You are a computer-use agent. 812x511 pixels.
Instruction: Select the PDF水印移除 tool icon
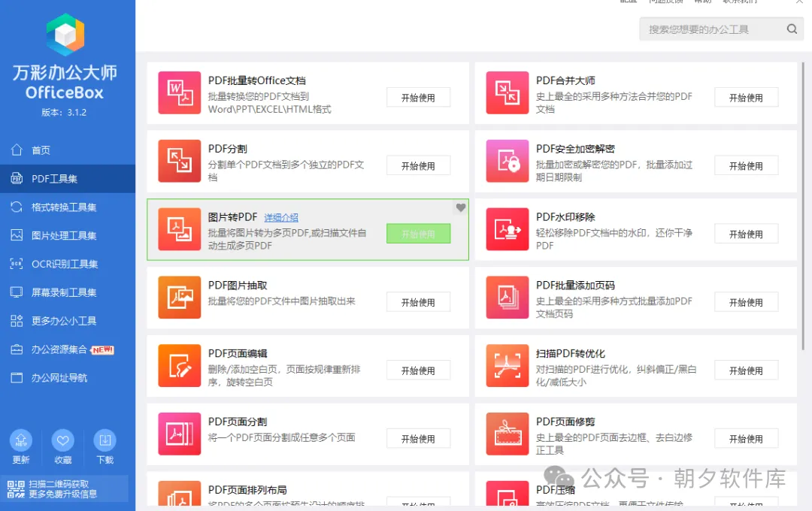coord(507,229)
